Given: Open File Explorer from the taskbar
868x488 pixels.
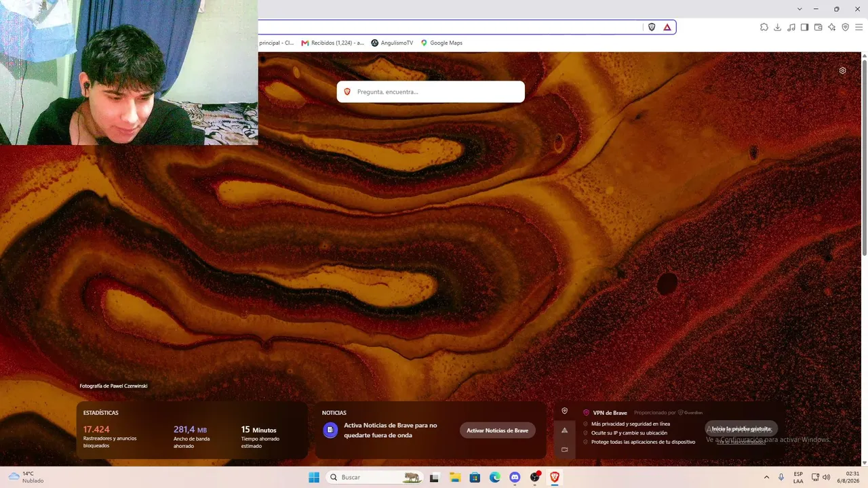Looking at the screenshot, I should click(x=455, y=477).
